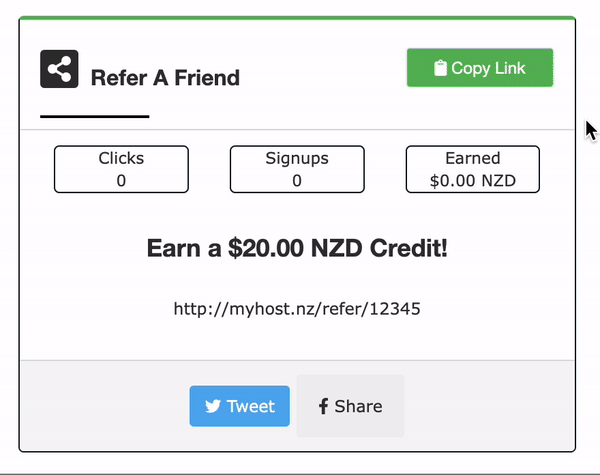
Task: Select the Clicks stat box
Action: [x=121, y=169]
